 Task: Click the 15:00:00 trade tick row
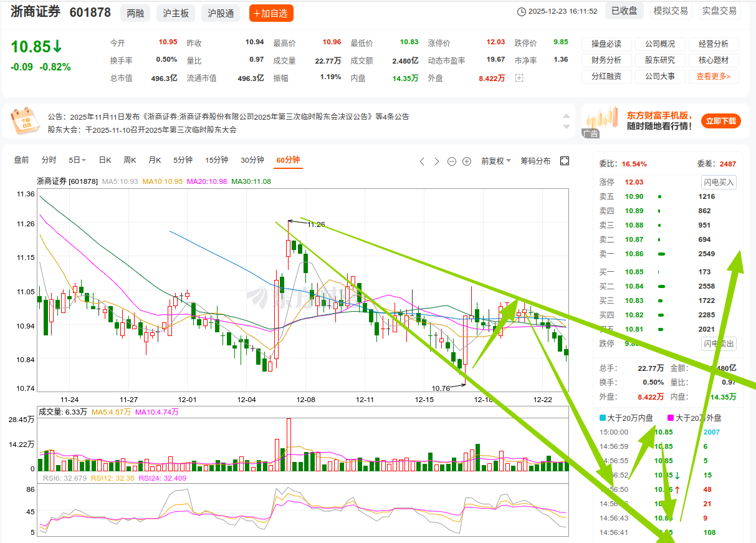(x=667, y=432)
